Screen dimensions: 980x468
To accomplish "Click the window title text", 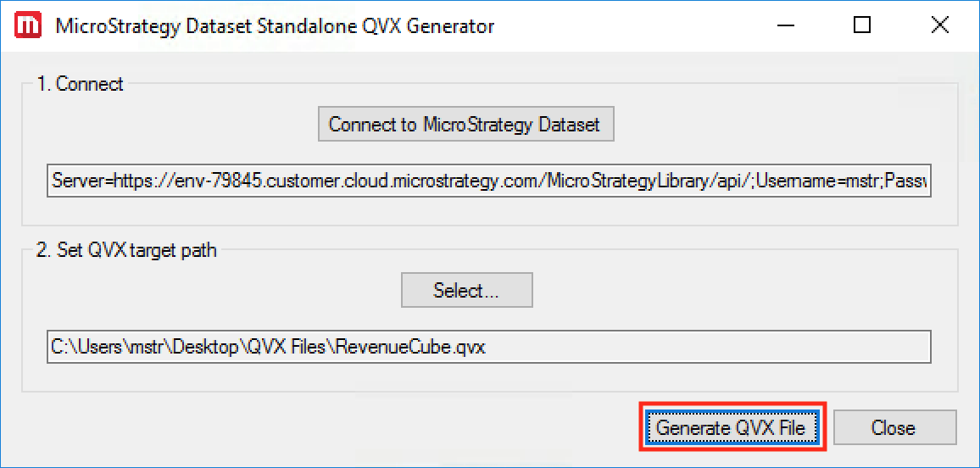I will (275, 26).
